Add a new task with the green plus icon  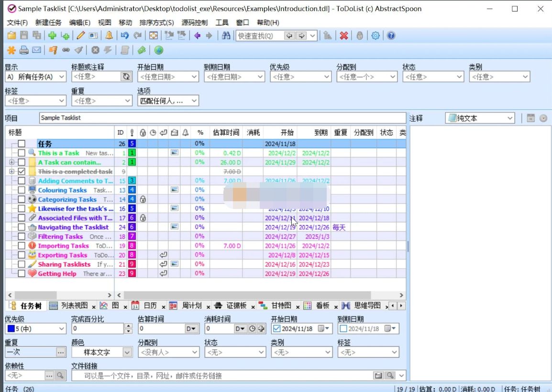(x=51, y=35)
